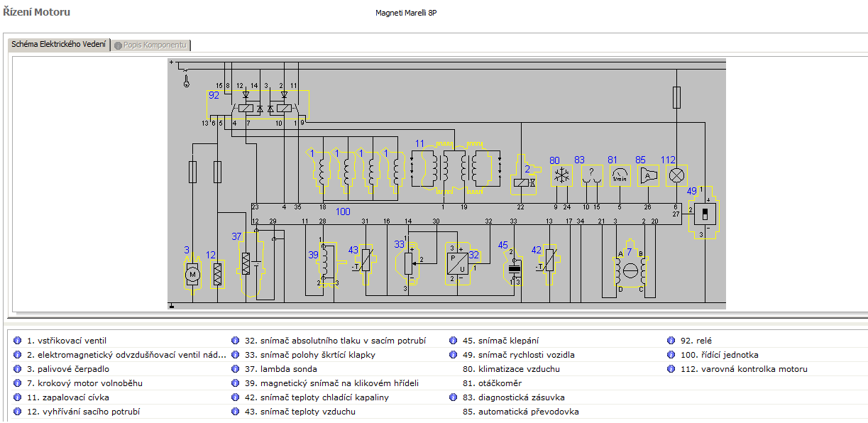Click info icon beside vstřikovací ventil
868x423 pixels.
17,341
